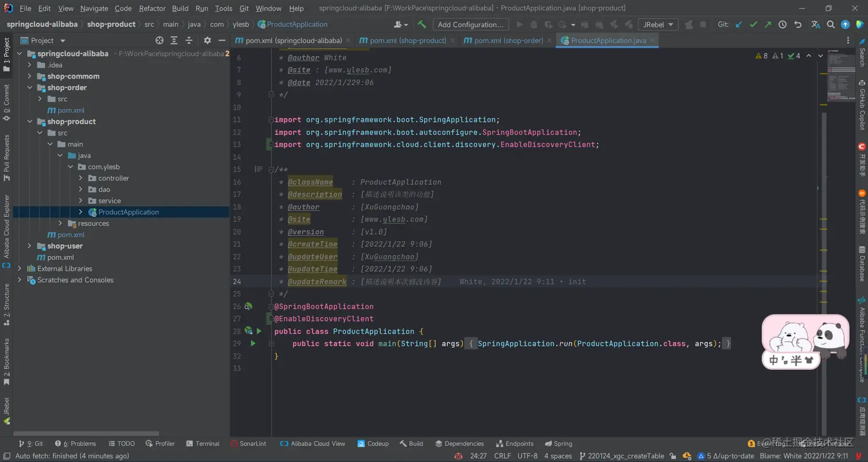Click horizontal scrollbar in Project panel
The image size is (868, 462).
87,434
